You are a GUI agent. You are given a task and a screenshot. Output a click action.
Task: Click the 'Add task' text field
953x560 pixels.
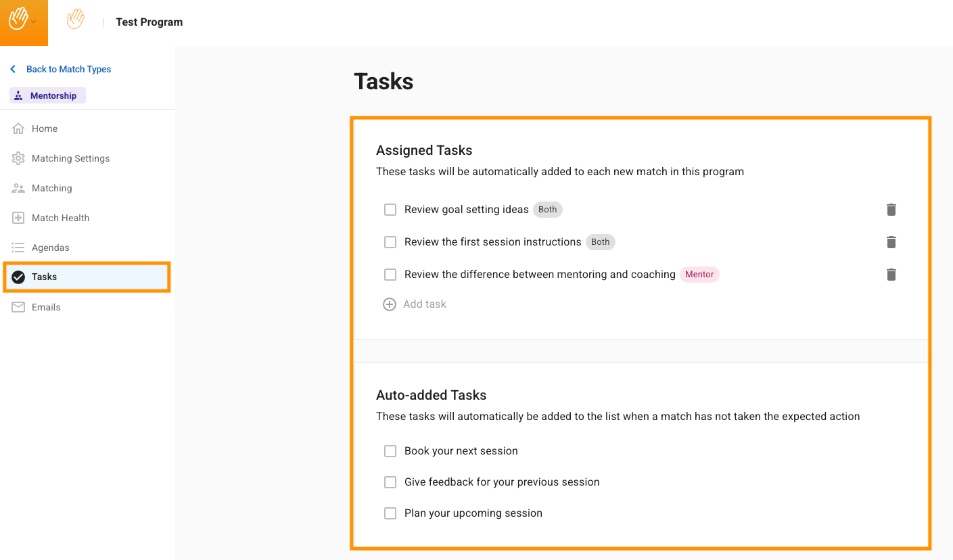(x=425, y=304)
